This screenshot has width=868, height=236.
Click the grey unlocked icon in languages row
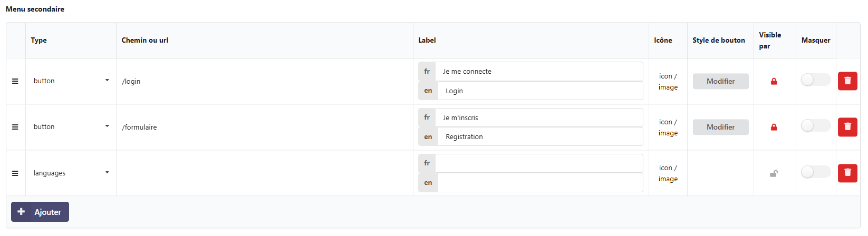point(774,173)
